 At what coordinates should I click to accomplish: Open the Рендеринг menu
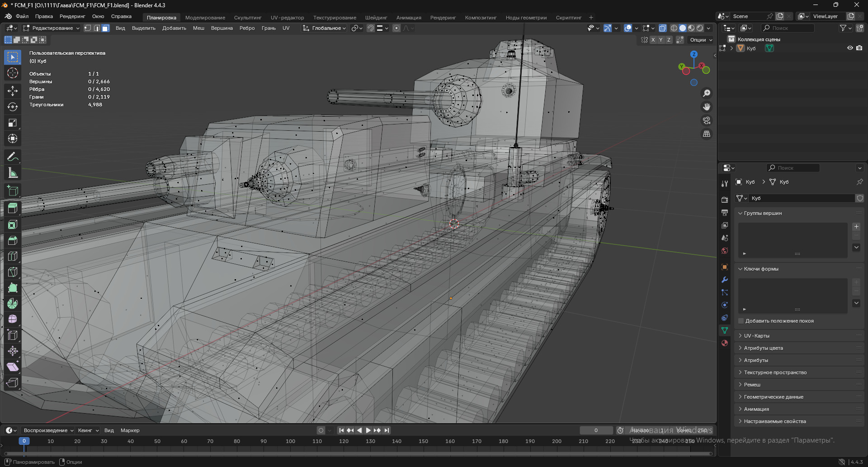[72, 16]
